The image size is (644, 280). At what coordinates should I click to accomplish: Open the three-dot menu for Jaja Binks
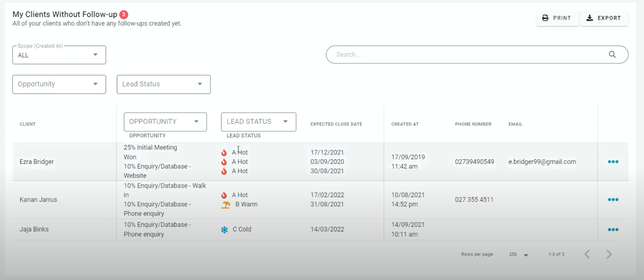click(613, 230)
